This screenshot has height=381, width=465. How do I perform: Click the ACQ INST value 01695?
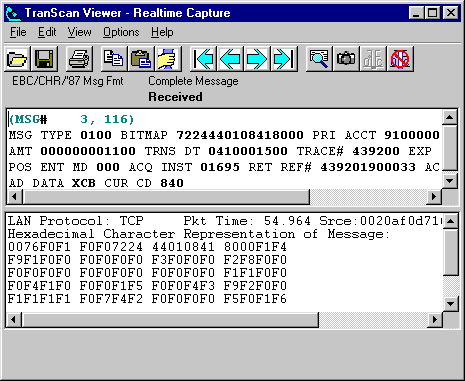220,167
